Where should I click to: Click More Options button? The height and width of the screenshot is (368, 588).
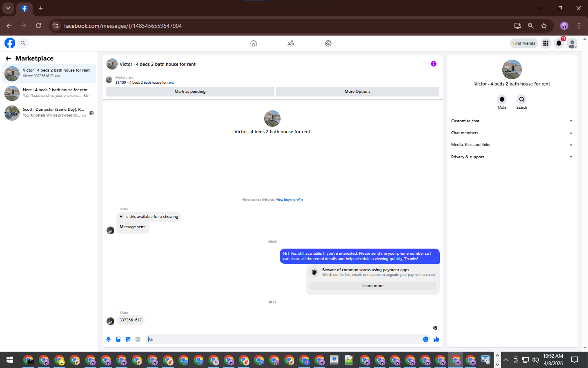point(357,92)
